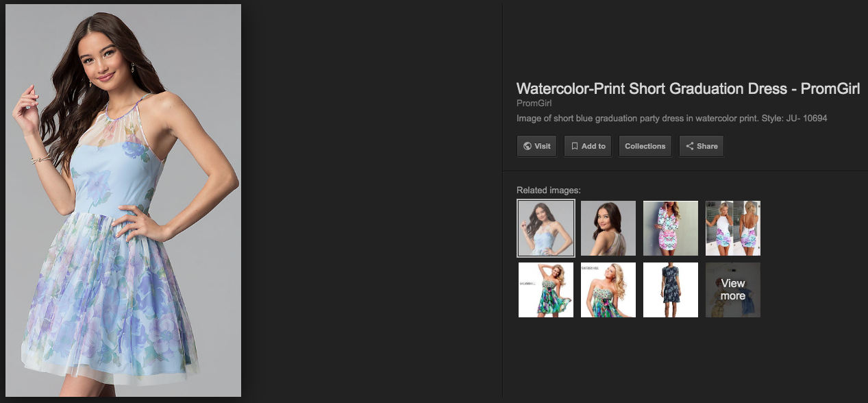Click the View more related images tile
868x403 pixels.
point(733,290)
